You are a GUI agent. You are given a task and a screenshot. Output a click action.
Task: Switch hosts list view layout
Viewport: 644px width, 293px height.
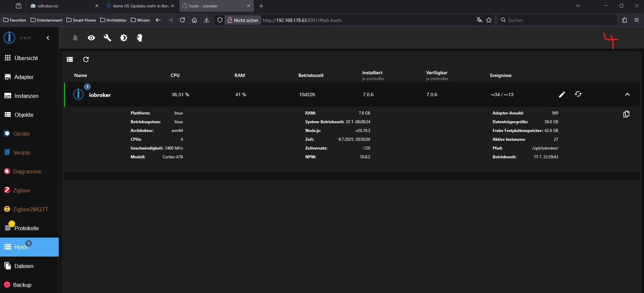70,59
